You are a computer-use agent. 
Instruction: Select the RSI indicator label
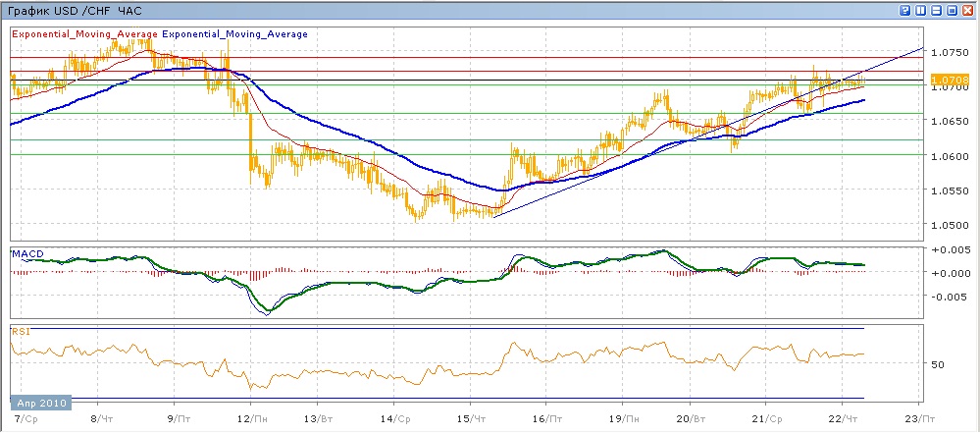click(20, 332)
